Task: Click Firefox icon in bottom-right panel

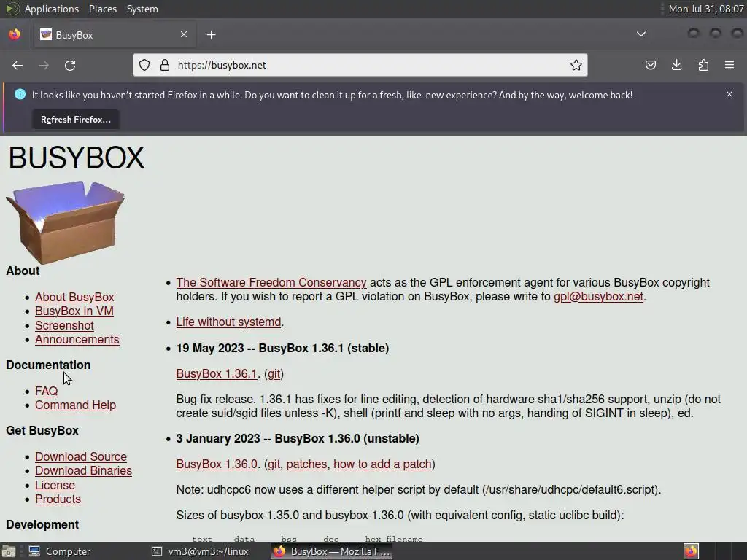Action: [691, 551]
